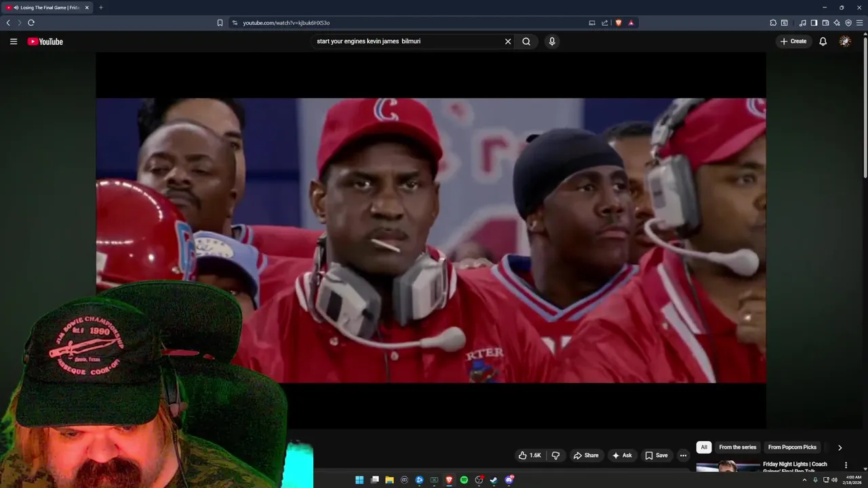Screen dimensions: 868x488
Task: Start voice search with the microphone
Action: tap(552, 41)
